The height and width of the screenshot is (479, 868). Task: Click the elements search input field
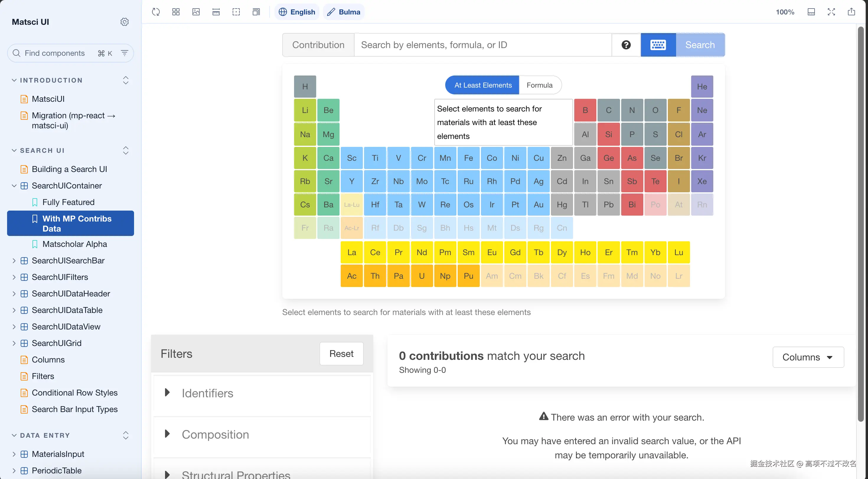tap(482, 45)
